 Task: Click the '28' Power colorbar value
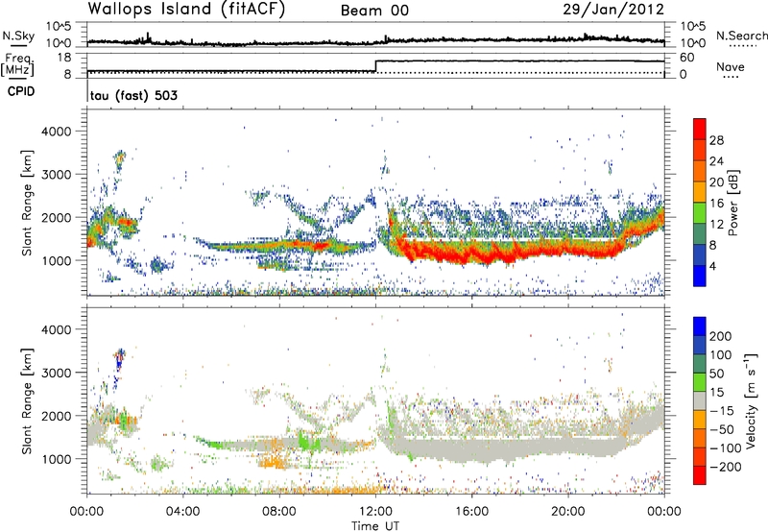pos(716,140)
